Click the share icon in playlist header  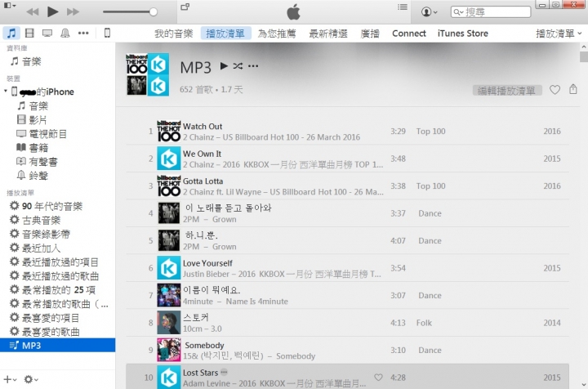coord(573,89)
